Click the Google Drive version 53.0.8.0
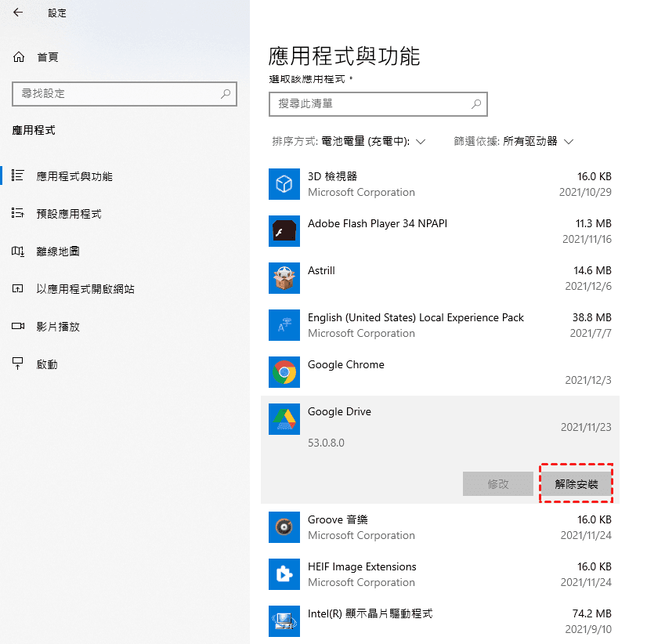 (x=326, y=443)
